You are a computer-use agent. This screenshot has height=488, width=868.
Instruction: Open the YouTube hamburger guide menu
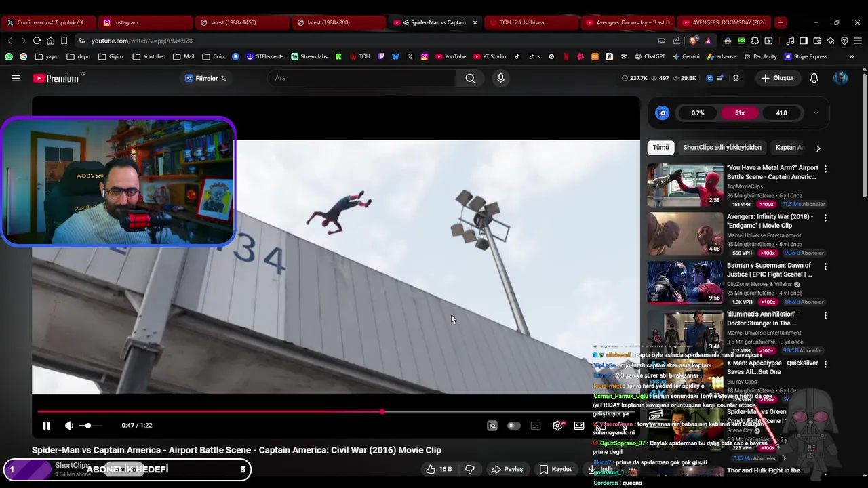point(16,78)
